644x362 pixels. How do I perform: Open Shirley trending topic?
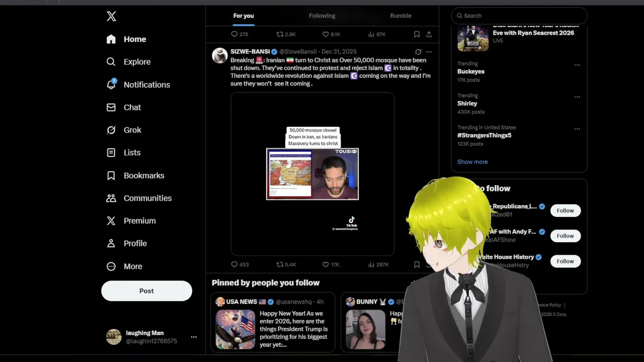(x=467, y=104)
